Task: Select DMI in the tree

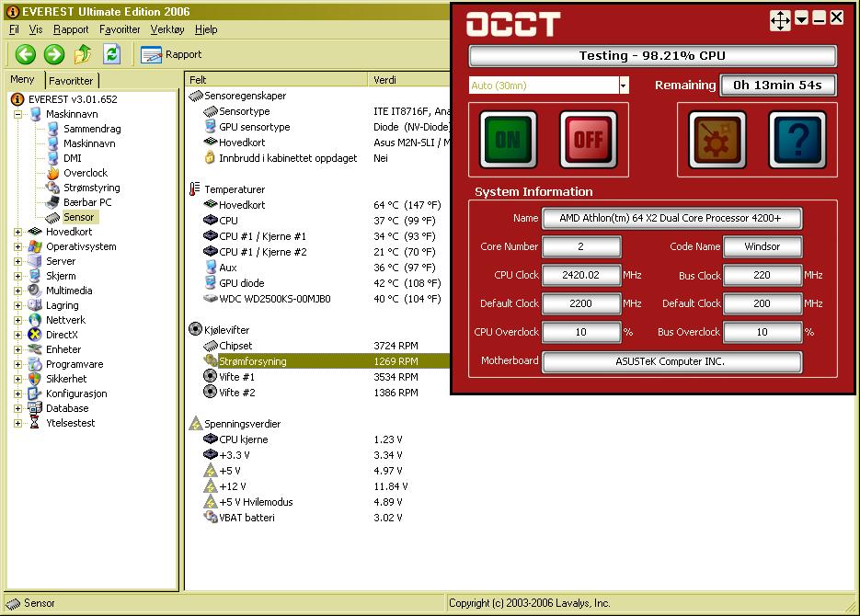Action: pyautogui.click(x=73, y=158)
